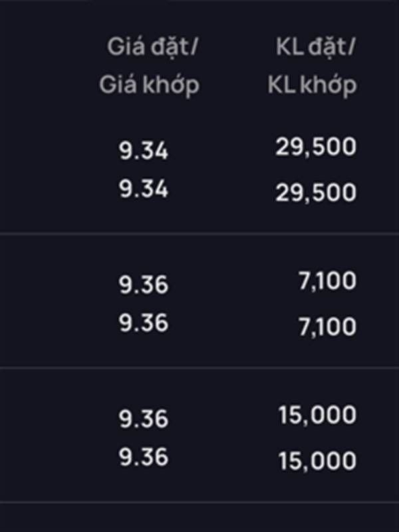Select order price 9.34 in the 29,500 row
Screen dimensions: 399x532
point(144,151)
